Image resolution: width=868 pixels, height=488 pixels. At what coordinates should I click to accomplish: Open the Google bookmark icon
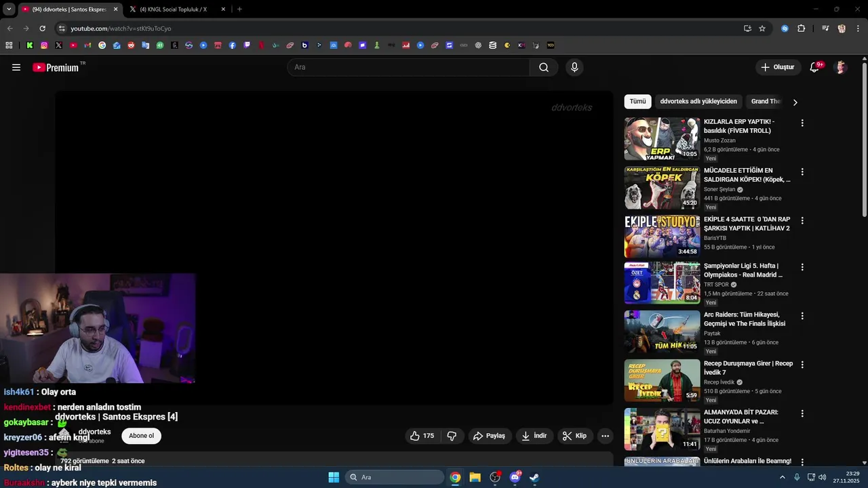(102, 45)
